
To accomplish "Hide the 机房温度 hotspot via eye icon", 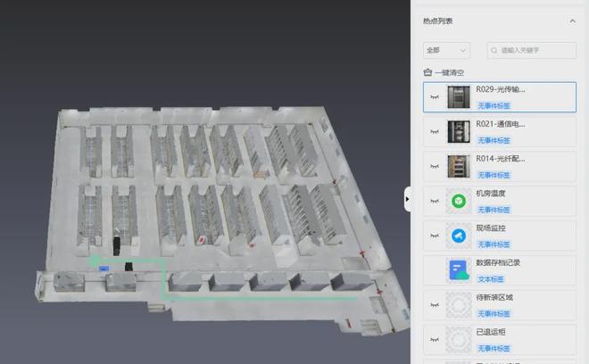I will coord(435,202).
